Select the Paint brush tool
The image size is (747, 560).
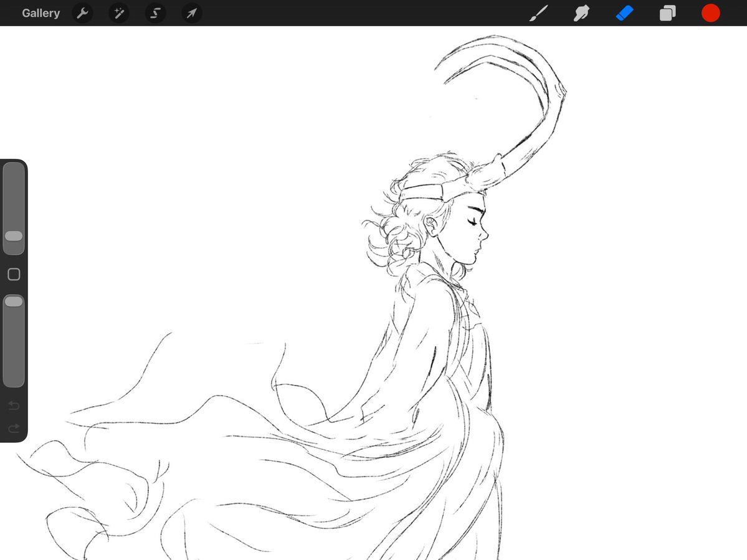point(539,13)
